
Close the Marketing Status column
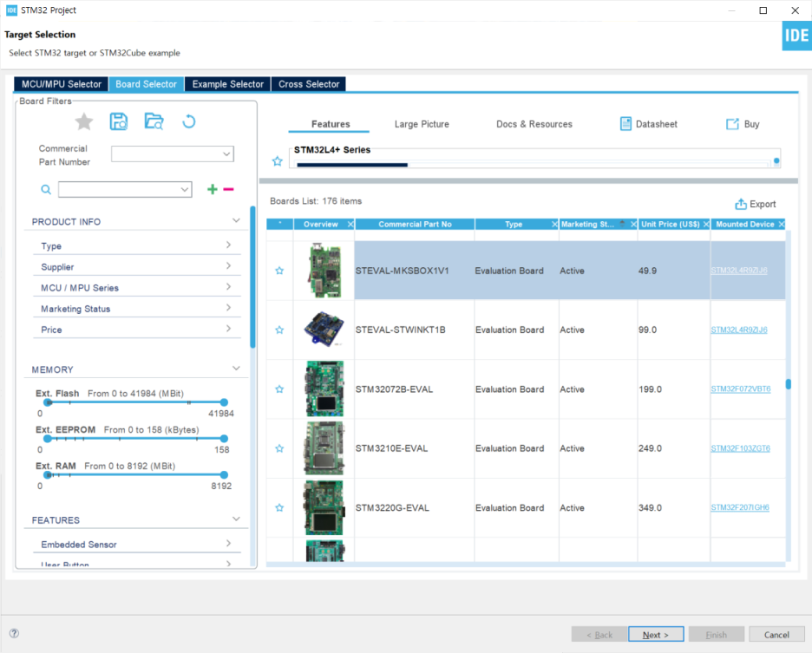point(633,225)
